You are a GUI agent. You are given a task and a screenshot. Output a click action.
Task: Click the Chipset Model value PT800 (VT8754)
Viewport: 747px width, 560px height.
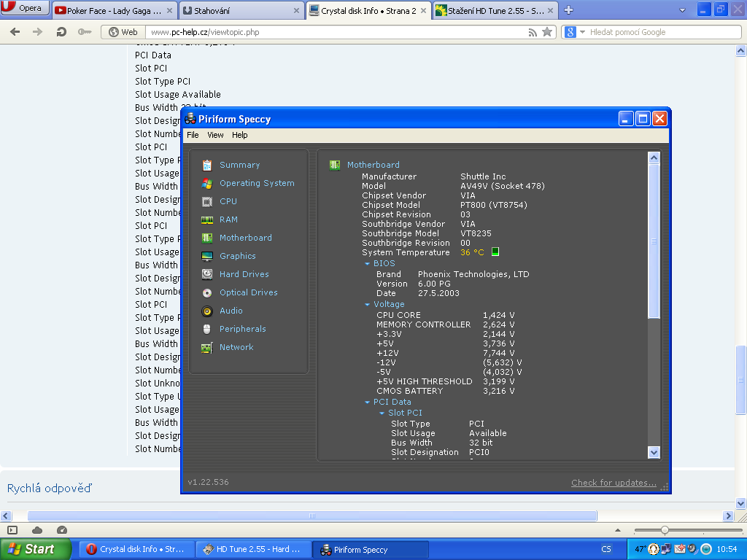click(494, 205)
